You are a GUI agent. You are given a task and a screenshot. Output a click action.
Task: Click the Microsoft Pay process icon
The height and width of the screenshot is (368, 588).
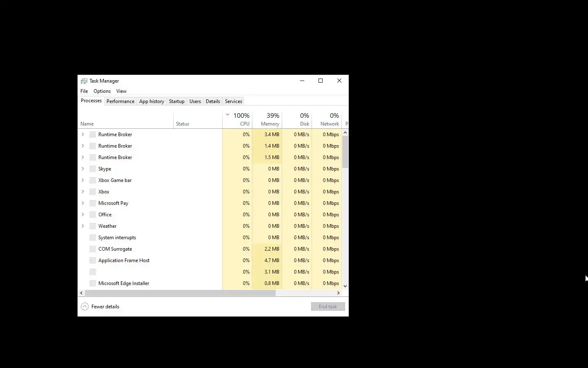(93, 203)
